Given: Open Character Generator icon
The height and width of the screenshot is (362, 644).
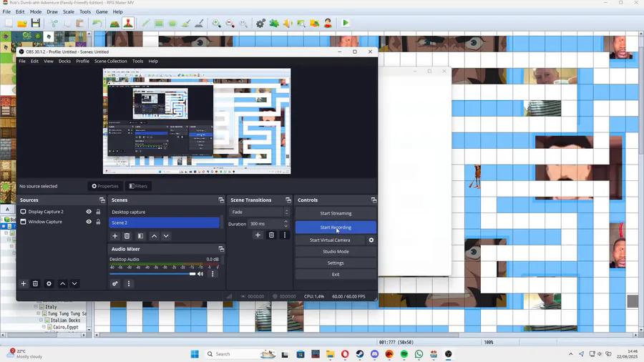Looking at the screenshot, I should point(328,23).
